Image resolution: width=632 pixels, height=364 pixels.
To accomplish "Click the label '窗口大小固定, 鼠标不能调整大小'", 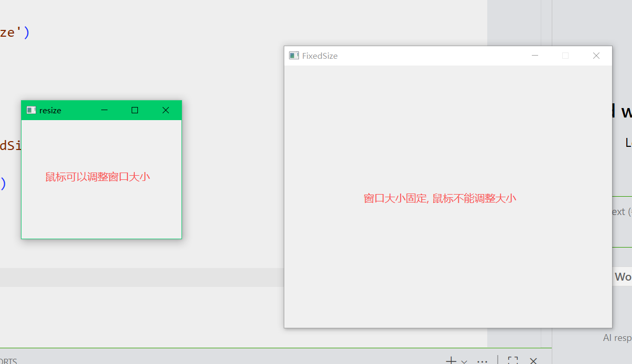I will pos(440,198).
